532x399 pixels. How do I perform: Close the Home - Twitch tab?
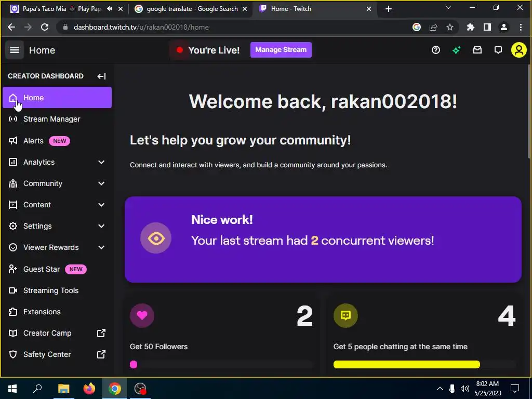coord(369,9)
